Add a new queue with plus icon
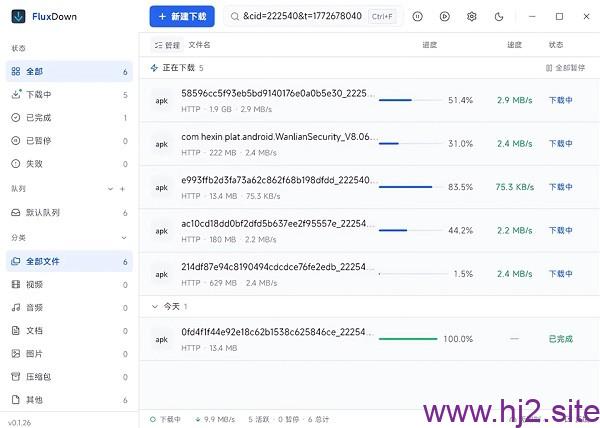The width and height of the screenshot is (600, 428). [122, 189]
